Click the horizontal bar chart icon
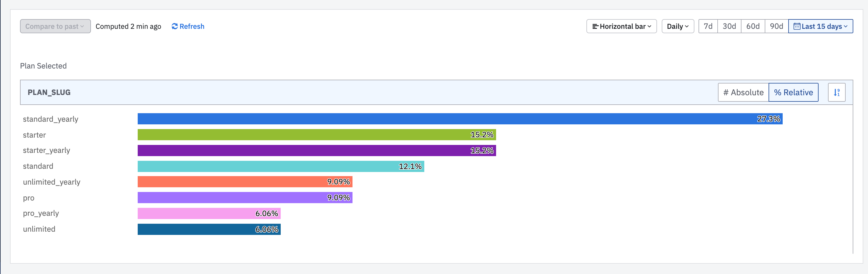This screenshot has height=274, width=868. click(x=595, y=26)
